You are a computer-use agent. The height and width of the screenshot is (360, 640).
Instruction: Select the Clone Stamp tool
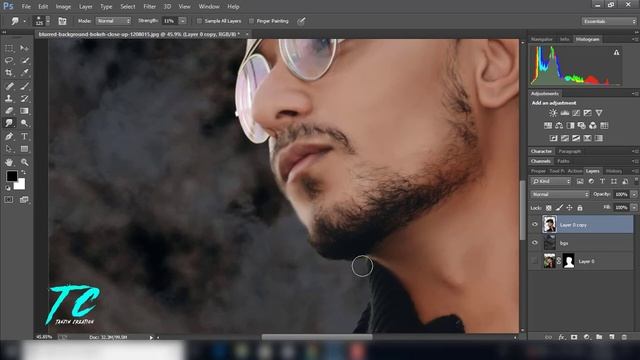coord(9,98)
